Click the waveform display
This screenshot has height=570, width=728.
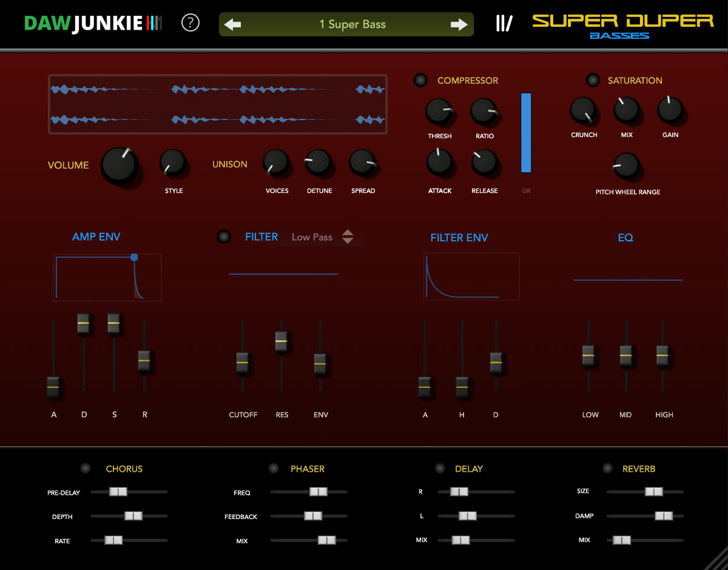218,104
